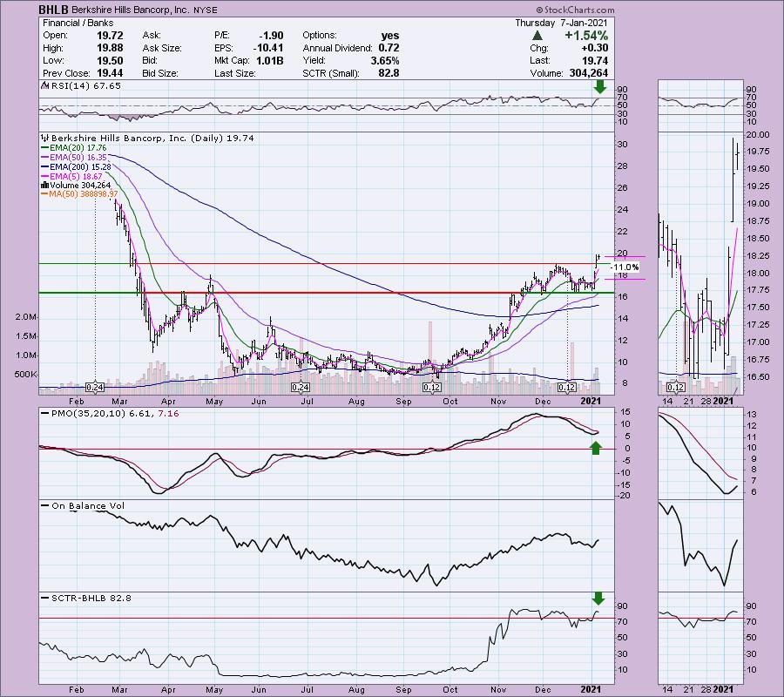The height and width of the screenshot is (697, 784).
Task: Click the Last price 19.74
Action: 595,60
